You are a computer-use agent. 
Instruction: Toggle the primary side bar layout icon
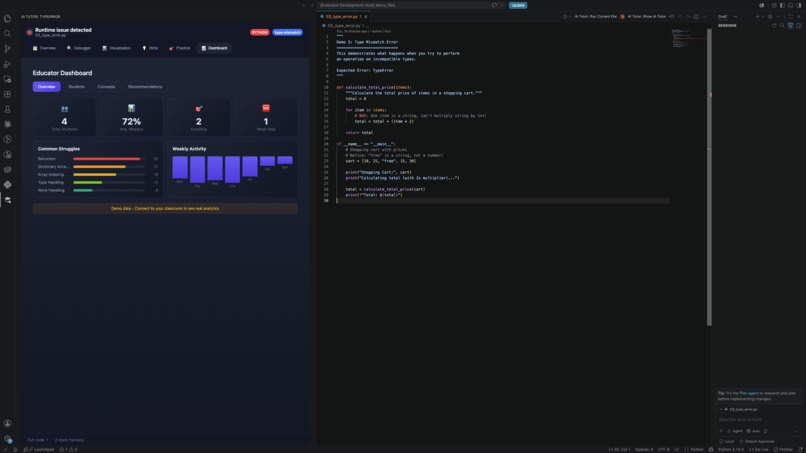click(782, 5)
